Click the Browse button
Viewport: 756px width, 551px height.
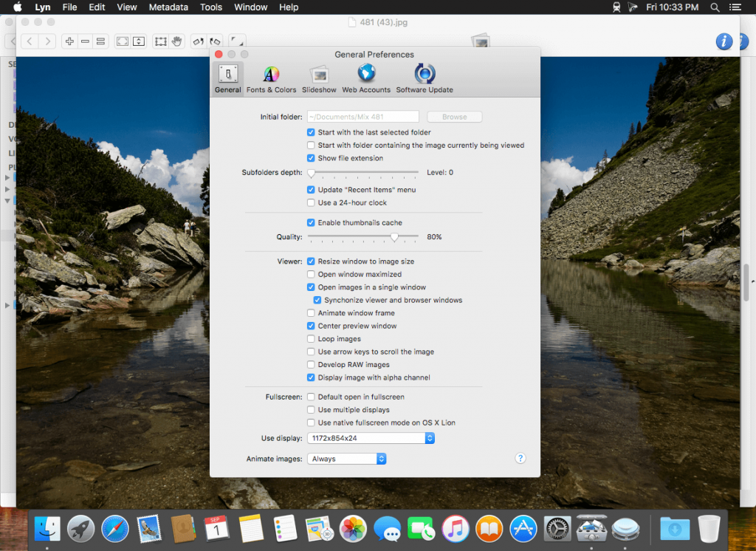454,117
